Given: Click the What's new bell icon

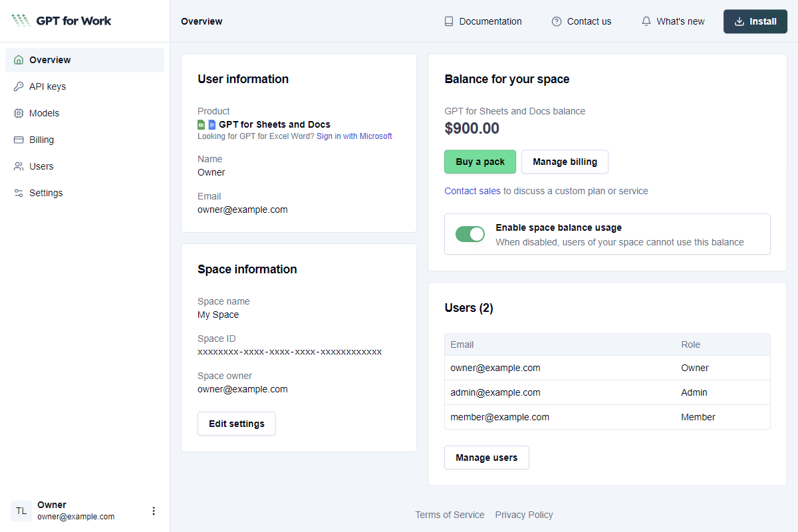Looking at the screenshot, I should 646,21.
